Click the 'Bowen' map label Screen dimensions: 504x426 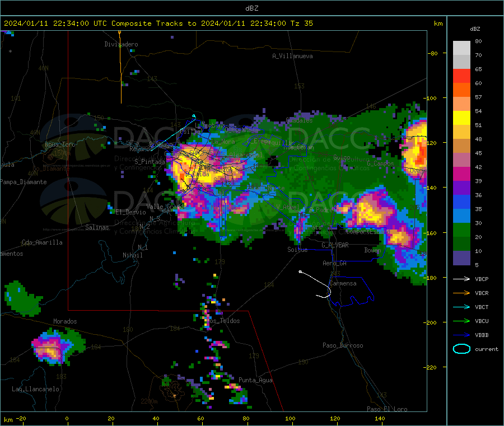click(372, 250)
